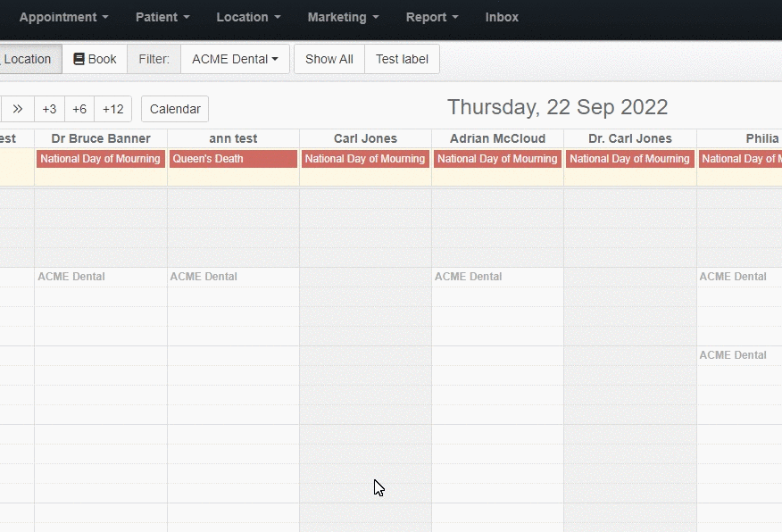
Task: Toggle the Test label filter
Action: 402,59
